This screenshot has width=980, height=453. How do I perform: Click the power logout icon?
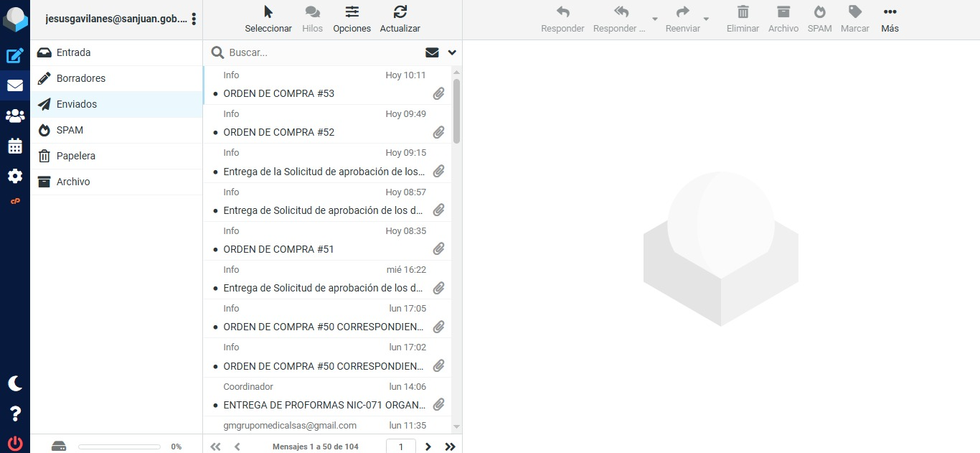point(15,443)
